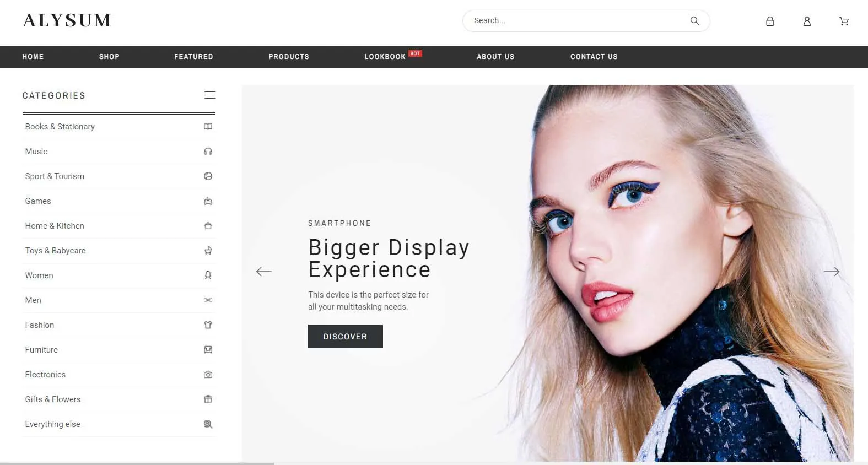Click the shirt icon beside Fashion
This screenshot has width=868, height=465.
208,325
